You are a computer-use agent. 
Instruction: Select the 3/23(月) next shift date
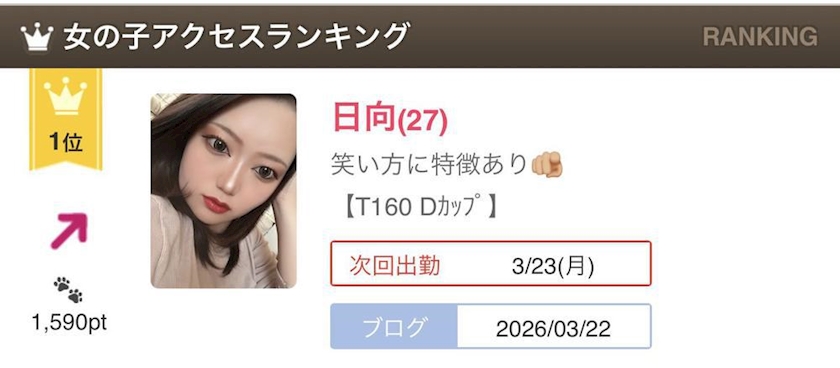pos(553,266)
